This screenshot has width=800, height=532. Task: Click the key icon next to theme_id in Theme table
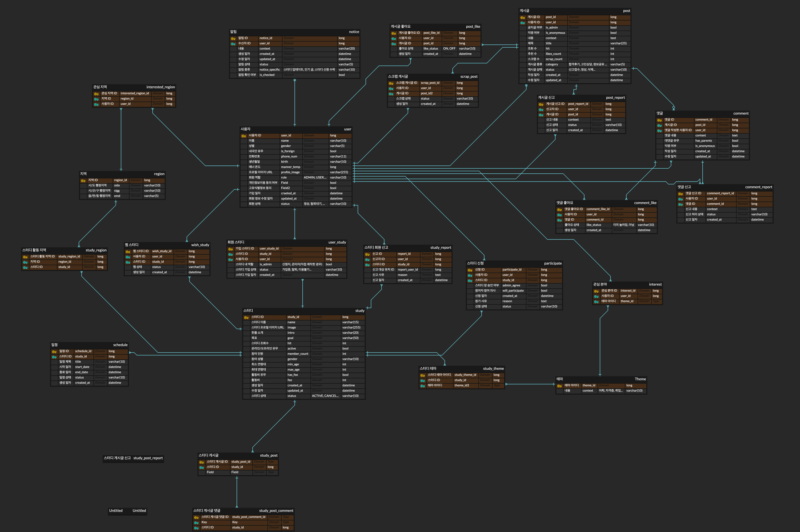point(559,386)
